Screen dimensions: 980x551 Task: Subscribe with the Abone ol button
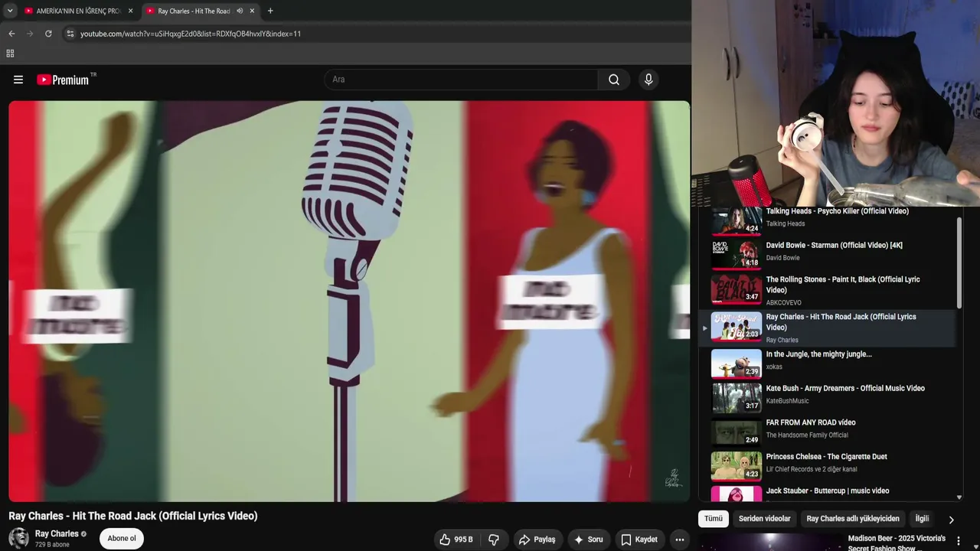click(122, 539)
